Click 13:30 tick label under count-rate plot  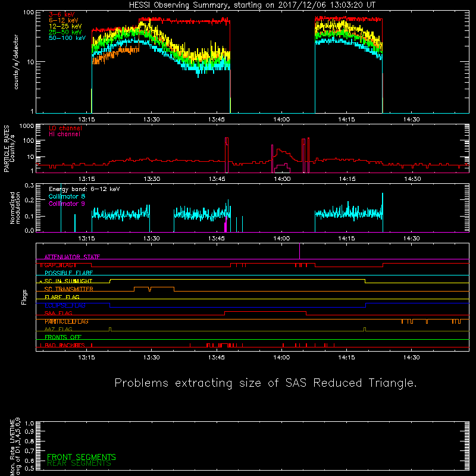(152, 120)
